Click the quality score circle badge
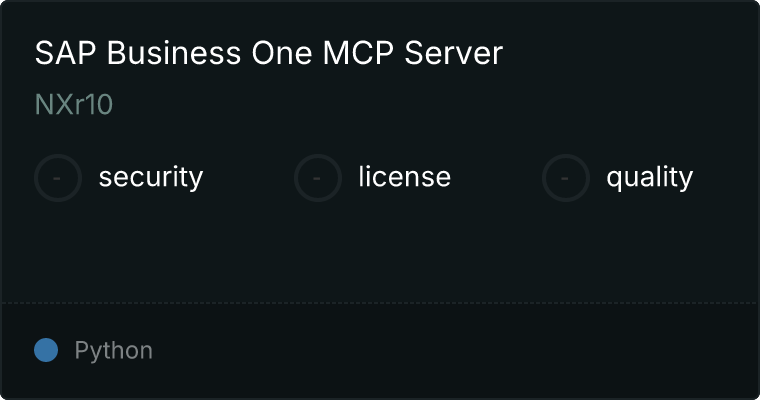The image size is (760, 400). pyautogui.click(x=566, y=178)
